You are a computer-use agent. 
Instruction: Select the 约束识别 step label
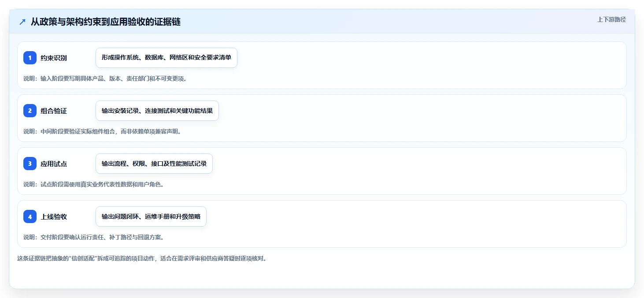pyautogui.click(x=54, y=58)
